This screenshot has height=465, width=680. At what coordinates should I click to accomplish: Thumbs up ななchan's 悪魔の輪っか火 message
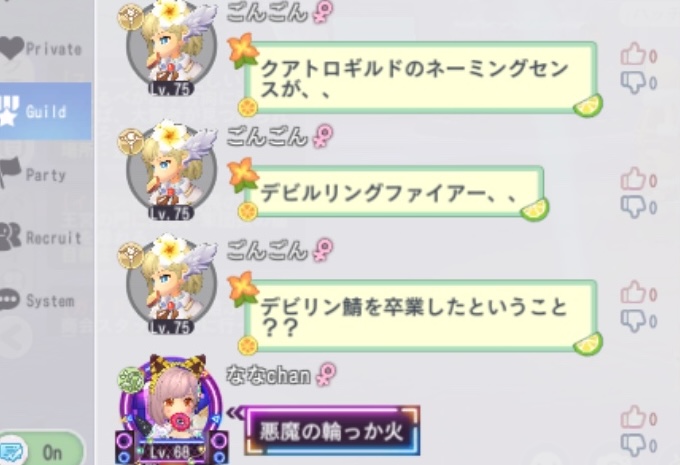pos(633,417)
